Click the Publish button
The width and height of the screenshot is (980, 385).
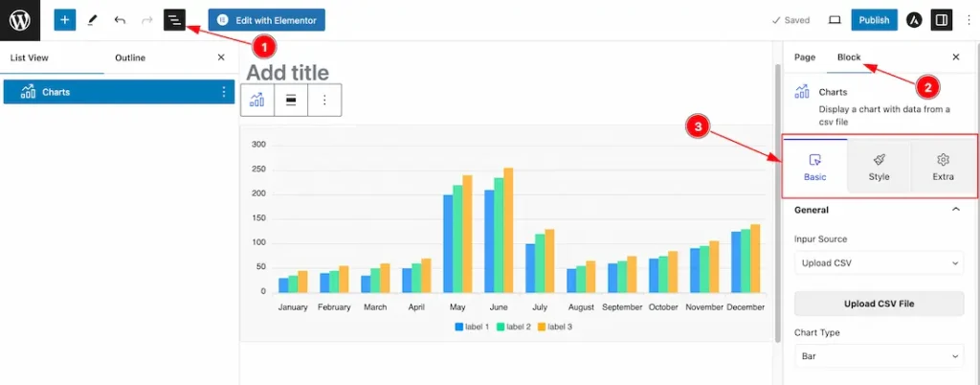[x=874, y=20]
